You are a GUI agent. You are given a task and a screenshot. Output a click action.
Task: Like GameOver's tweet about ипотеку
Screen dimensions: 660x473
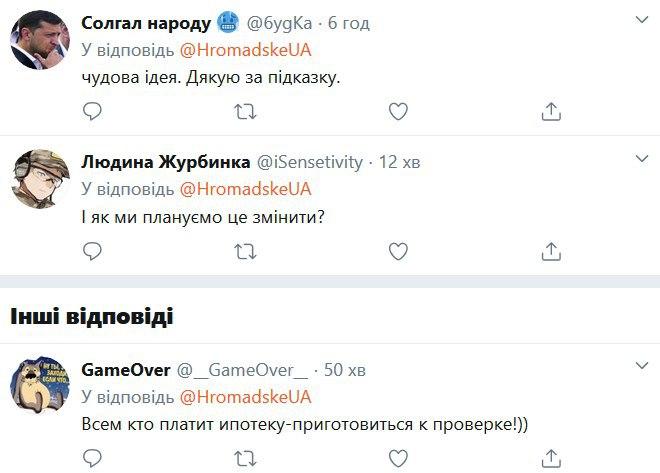tap(398, 458)
